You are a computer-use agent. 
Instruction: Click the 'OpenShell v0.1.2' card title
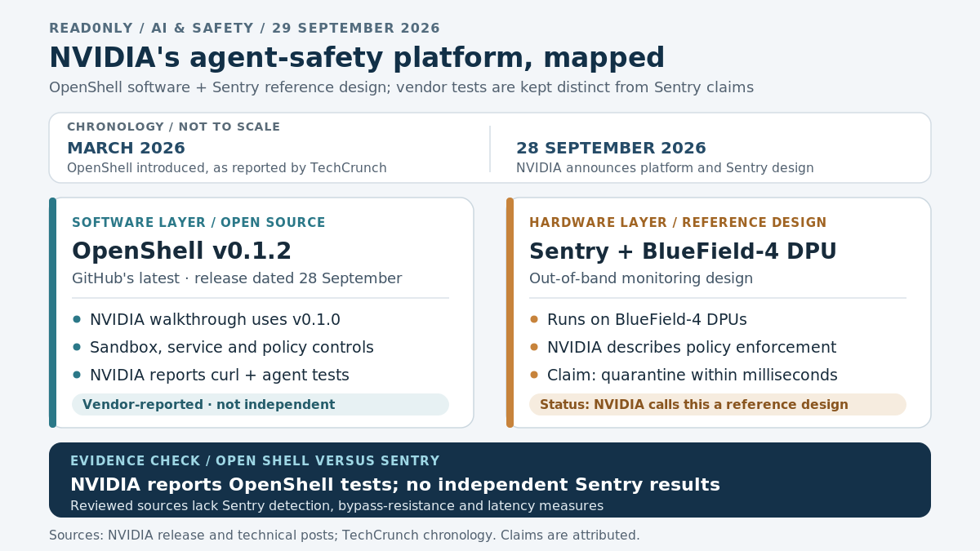coord(181,251)
